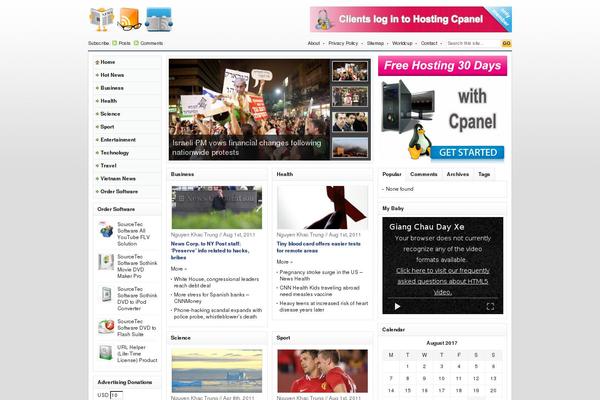
Task: Open Heavy teens increased heart disease risk link
Action: point(324,307)
